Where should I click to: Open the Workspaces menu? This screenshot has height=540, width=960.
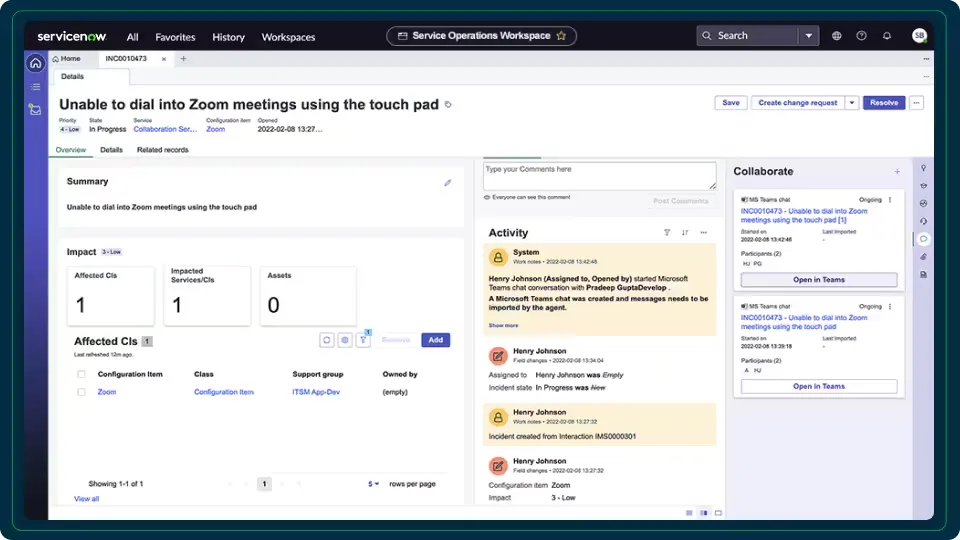(288, 37)
